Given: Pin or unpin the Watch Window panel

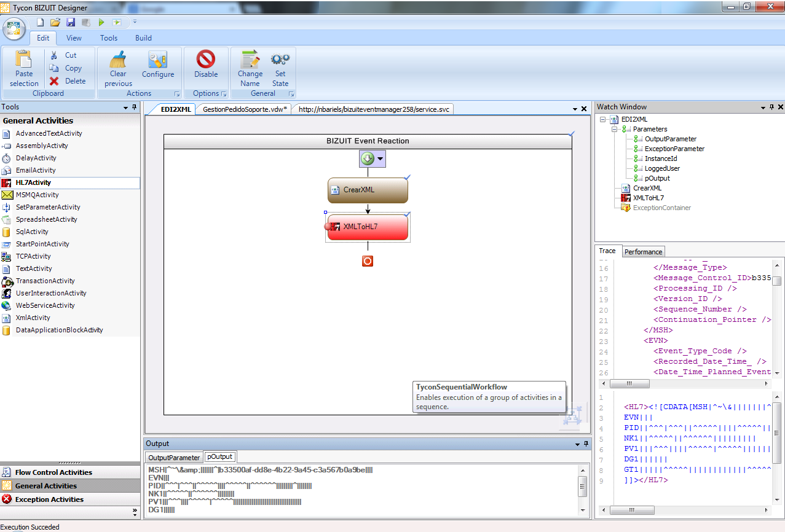Looking at the screenshot, I should [x=771, y=107].
